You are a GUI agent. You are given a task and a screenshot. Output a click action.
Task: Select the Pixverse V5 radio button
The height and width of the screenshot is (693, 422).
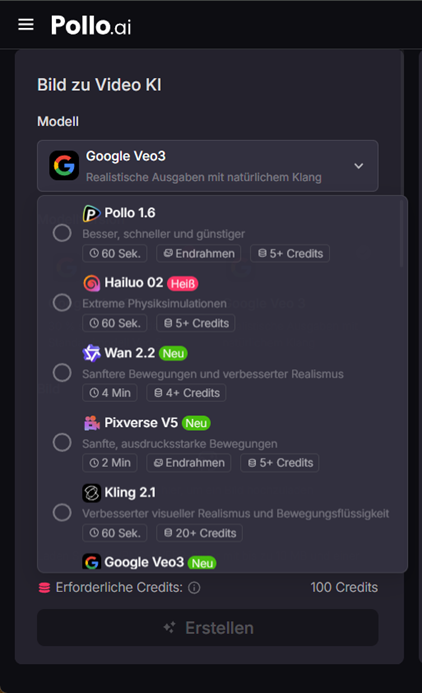coord(62,442)
